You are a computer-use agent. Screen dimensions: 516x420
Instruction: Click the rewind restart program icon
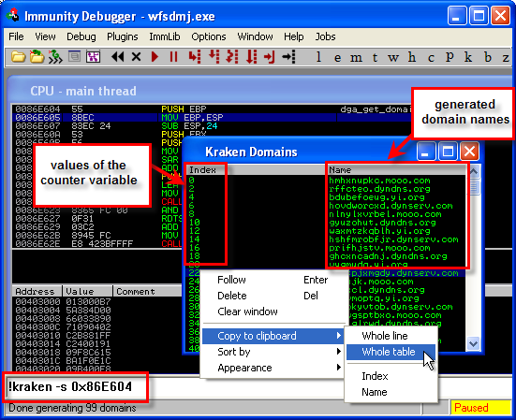(x=117, y=57)
